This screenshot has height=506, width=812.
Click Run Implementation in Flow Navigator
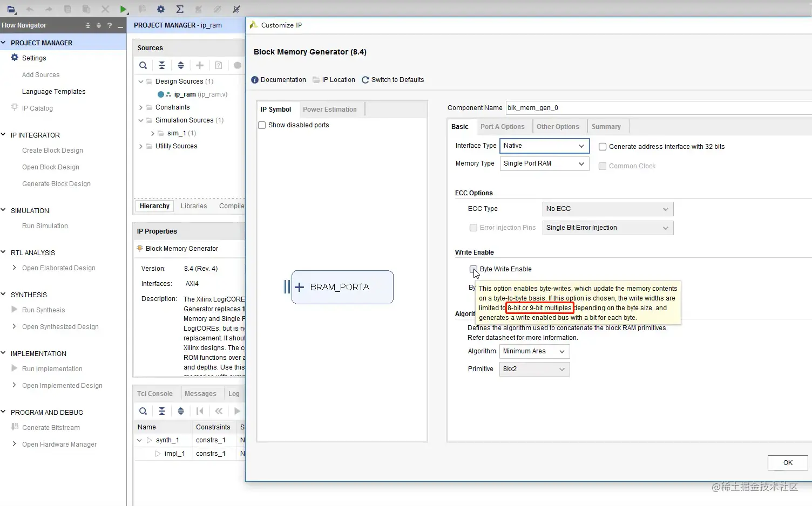pos(52,369)
